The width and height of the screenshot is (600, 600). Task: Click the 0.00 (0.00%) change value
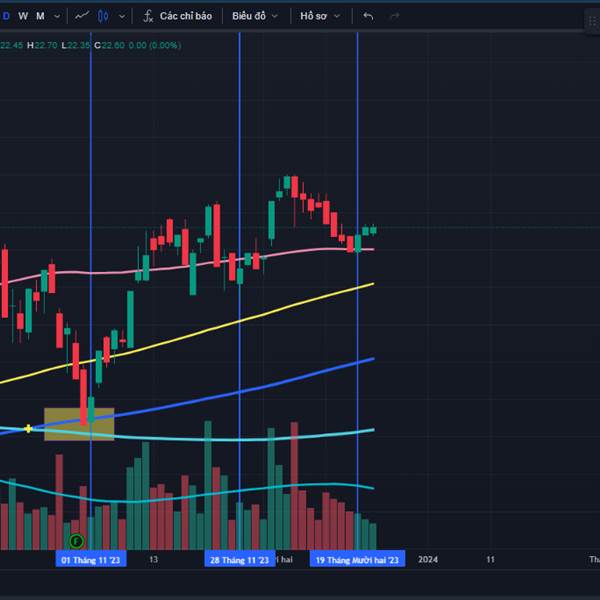(155, 45)
